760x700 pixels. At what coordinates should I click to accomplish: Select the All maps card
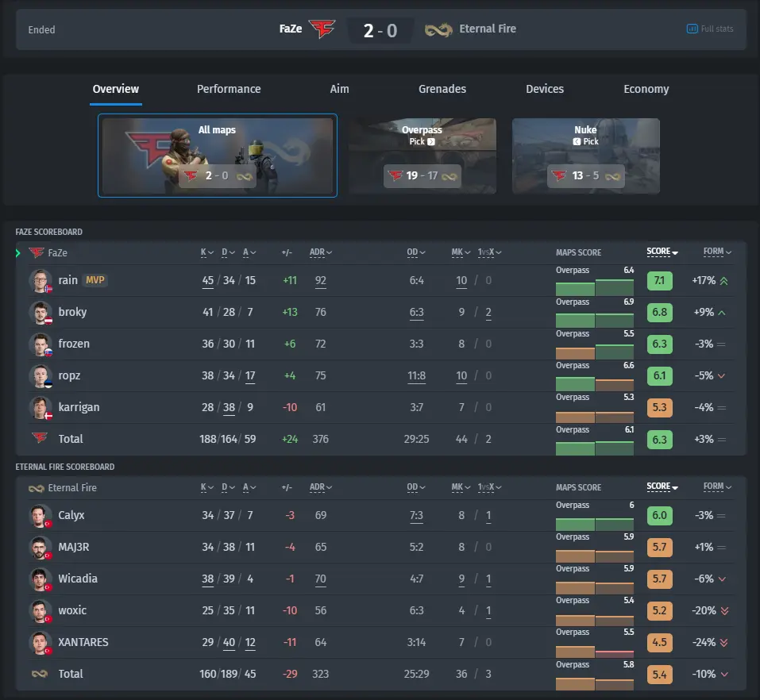217,156
